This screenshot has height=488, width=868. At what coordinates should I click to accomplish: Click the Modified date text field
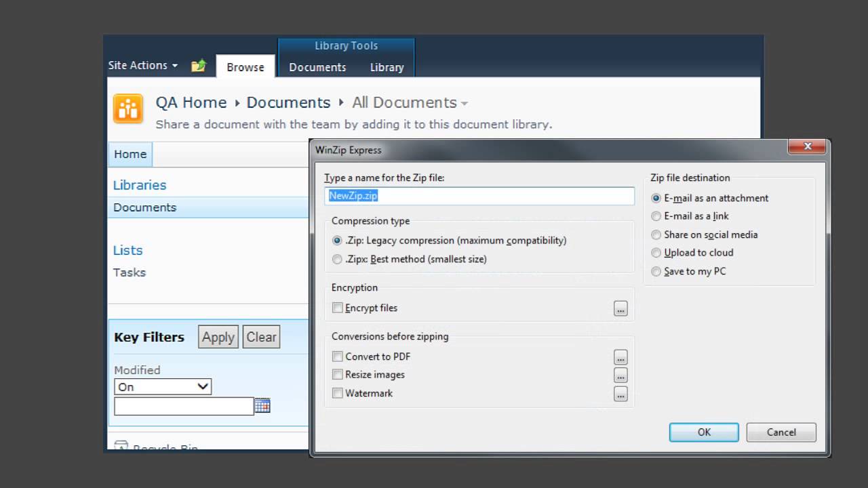[x=184, y=406]
